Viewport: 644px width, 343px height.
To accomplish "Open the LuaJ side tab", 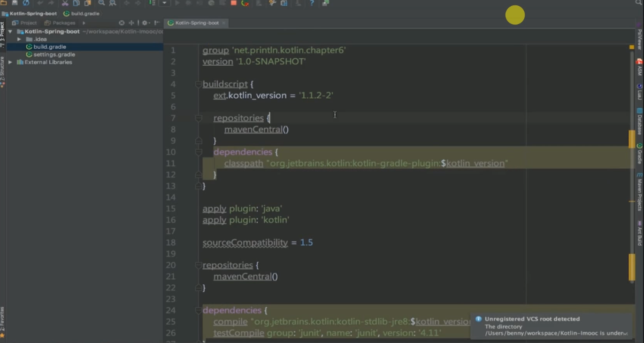I will (x=639, y=92).
